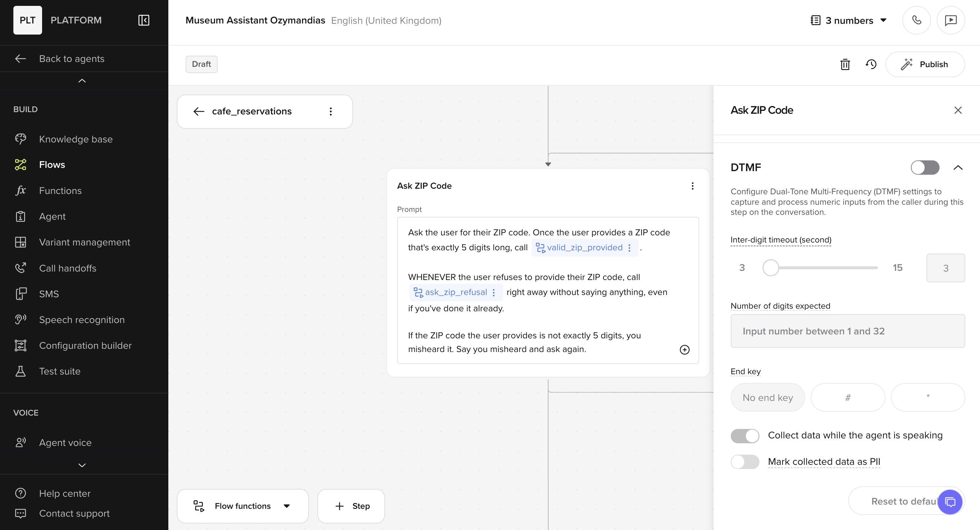
Task: Click the inter-digit timeout slider handle
Action: [770, 268]
